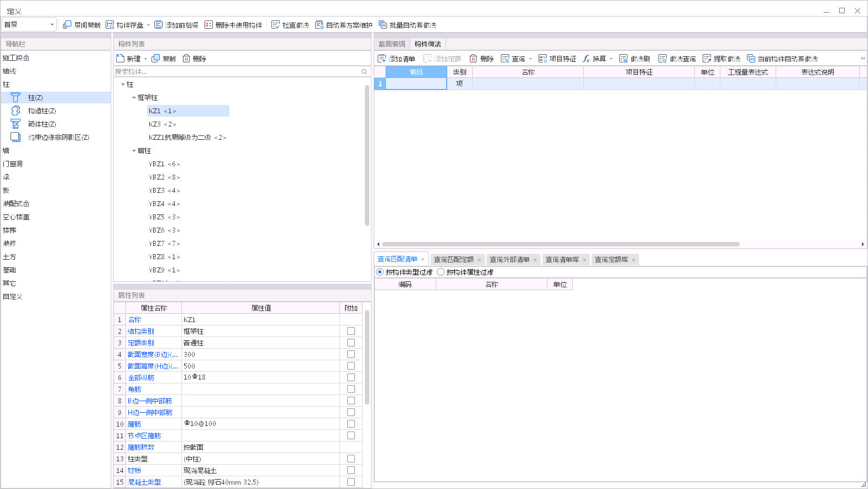This screenshot has width=868, height=489.
Task: Click the horizontal scrollbar of 构件做法 table
Action: click(561, 244)
